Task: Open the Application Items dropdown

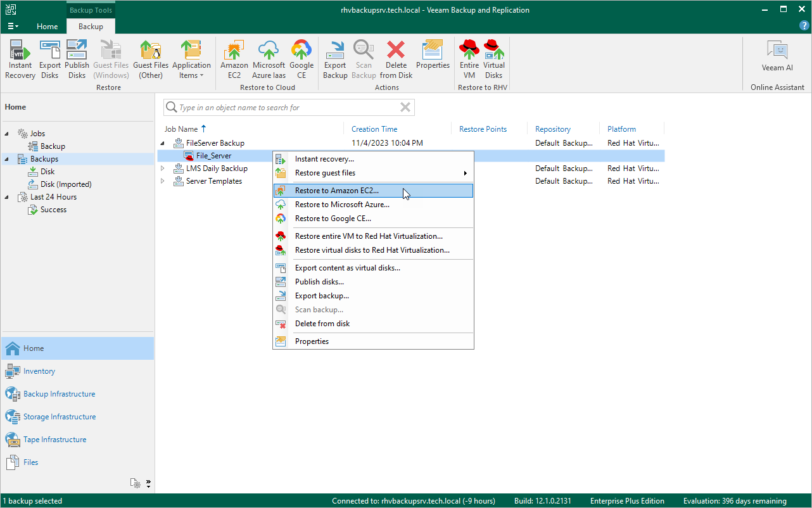Action: click(x=191, y=59)
